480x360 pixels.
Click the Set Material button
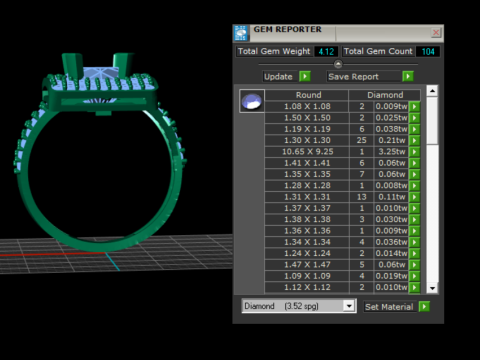tap(389, 307)
